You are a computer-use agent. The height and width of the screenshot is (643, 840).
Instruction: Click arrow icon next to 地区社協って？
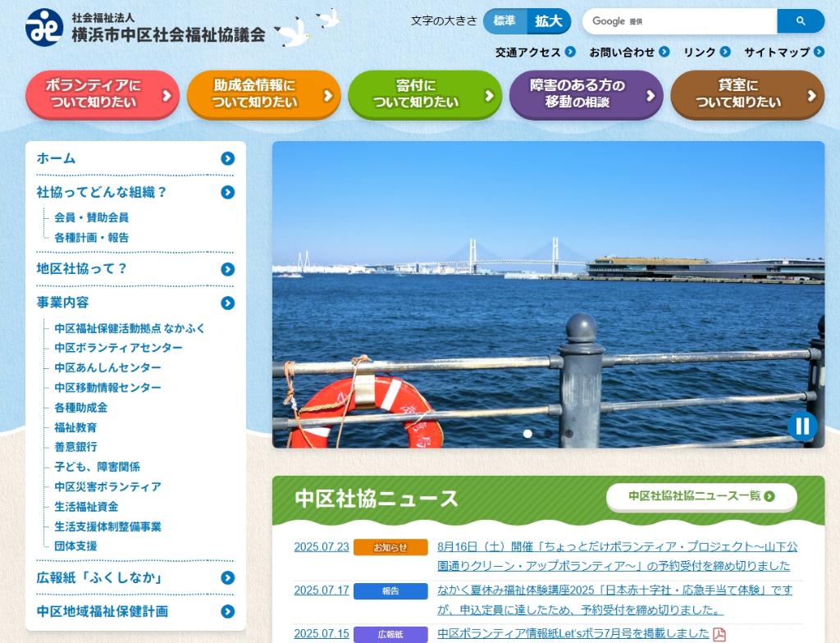tap(227, 269)
